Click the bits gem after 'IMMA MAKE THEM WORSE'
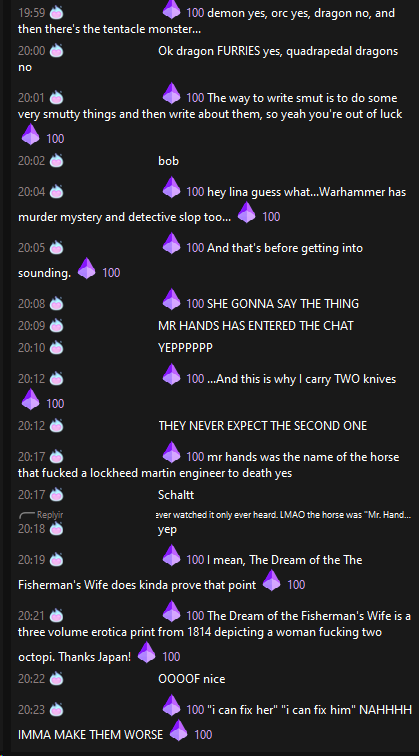Viewport: 419px width, 756px height. pos(179,730)
